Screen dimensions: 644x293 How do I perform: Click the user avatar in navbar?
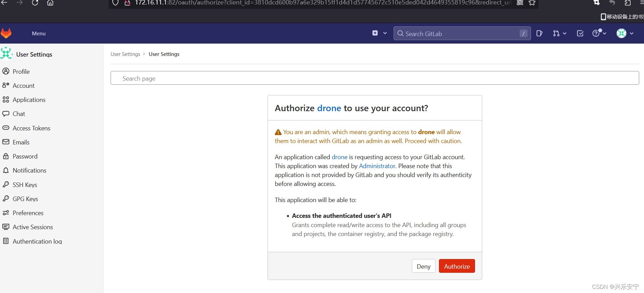(621, 33)
